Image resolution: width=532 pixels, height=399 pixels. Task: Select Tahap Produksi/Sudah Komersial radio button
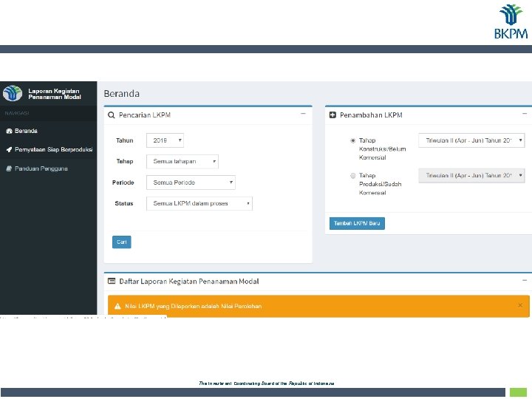tap(353, 175)
